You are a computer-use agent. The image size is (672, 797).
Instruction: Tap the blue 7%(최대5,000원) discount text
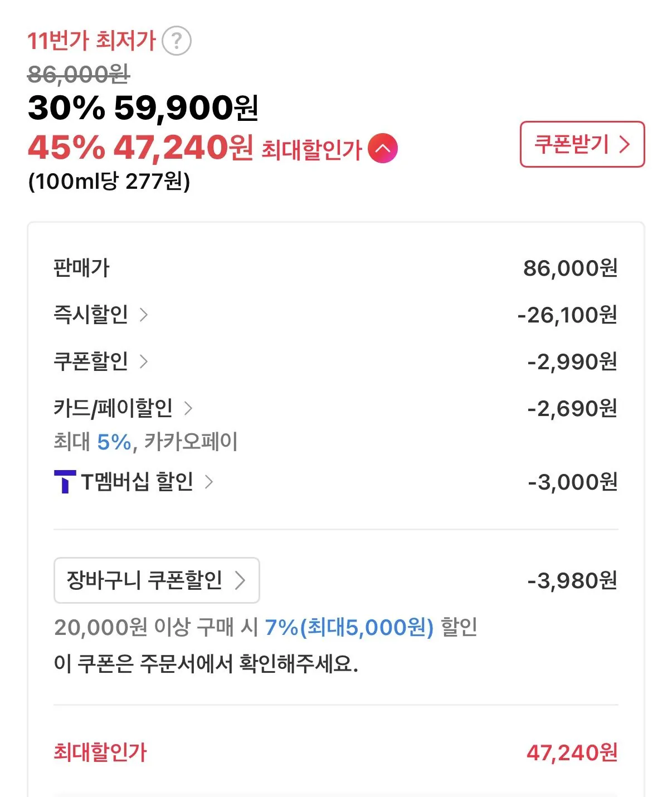[x=349, y=628]
